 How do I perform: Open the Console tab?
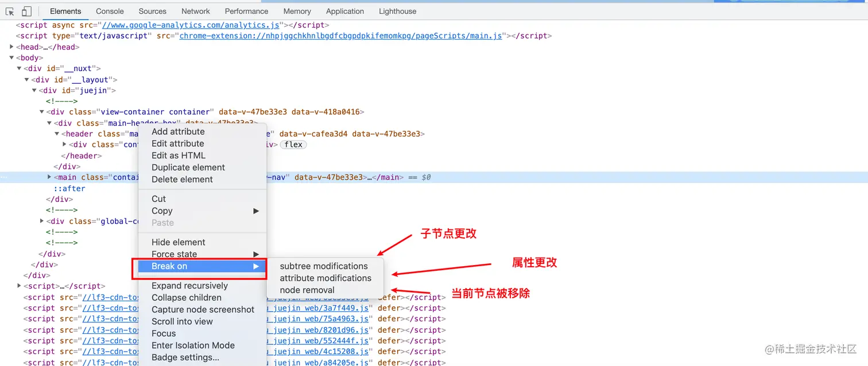click(110, 11)
